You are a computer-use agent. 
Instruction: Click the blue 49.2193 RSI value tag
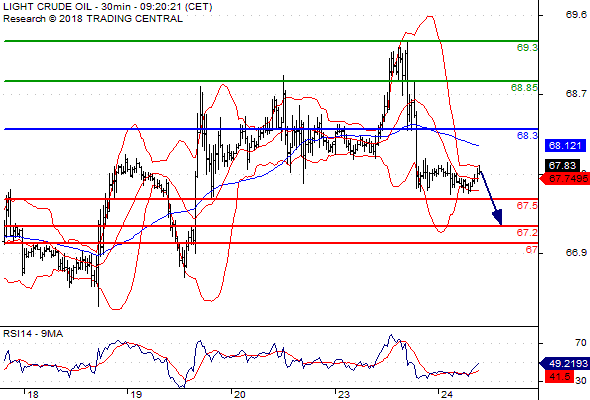coord(564,363)
